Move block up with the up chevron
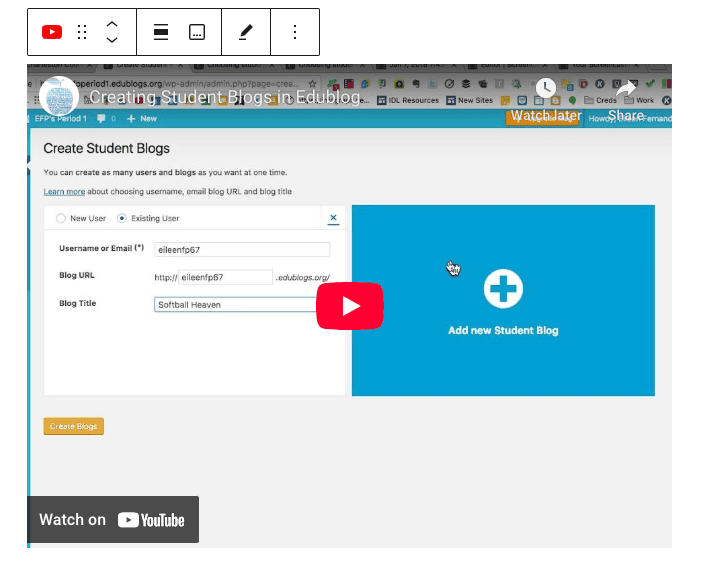 112,24
